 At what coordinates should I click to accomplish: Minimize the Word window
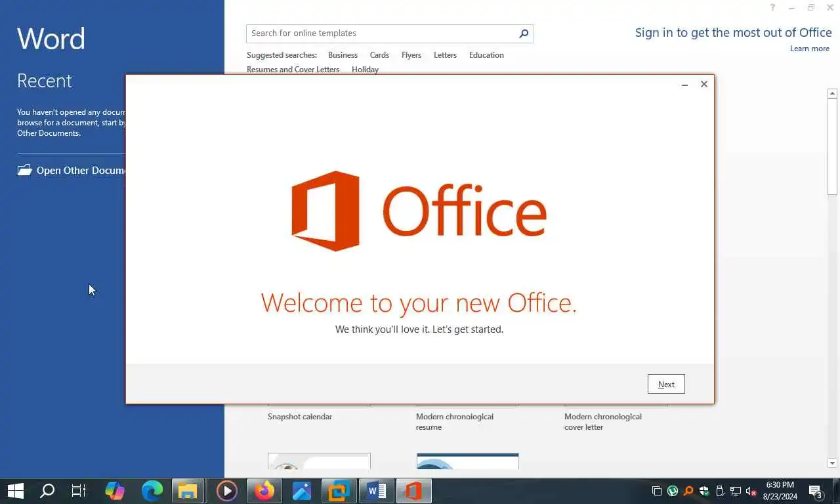[792, 8]
